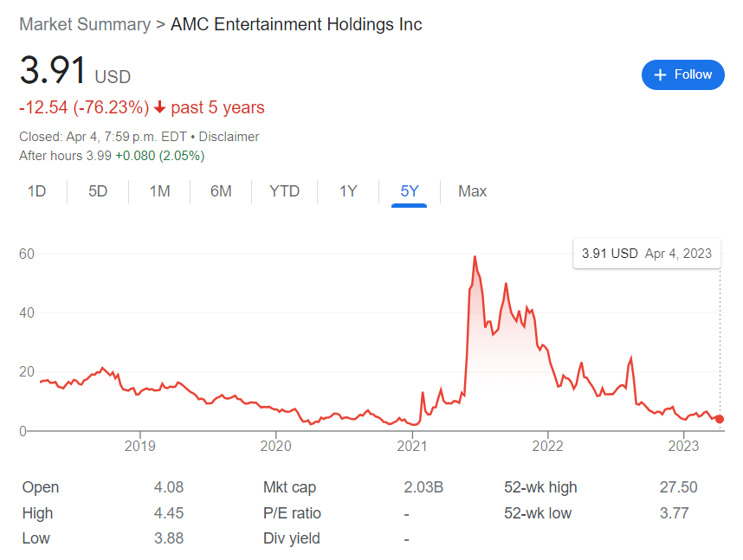Screen dimensions: 743x560
Task: Click the 2021 peak on price chart
Action: click(x=475, y=257)
